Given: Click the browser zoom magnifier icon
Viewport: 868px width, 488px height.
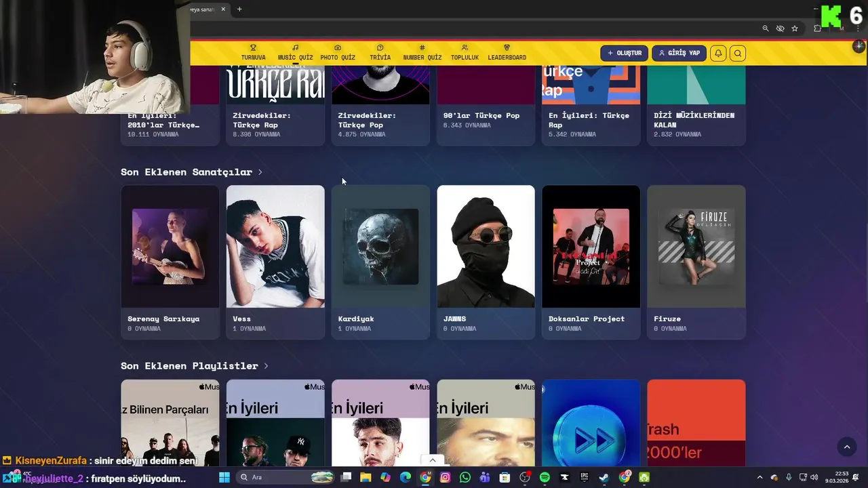Looking at the screenshot, I should click(766, 28).
